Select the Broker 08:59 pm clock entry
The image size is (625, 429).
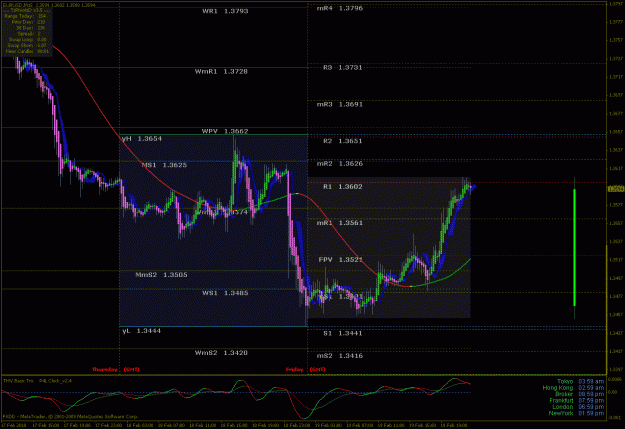pos(579,394)
